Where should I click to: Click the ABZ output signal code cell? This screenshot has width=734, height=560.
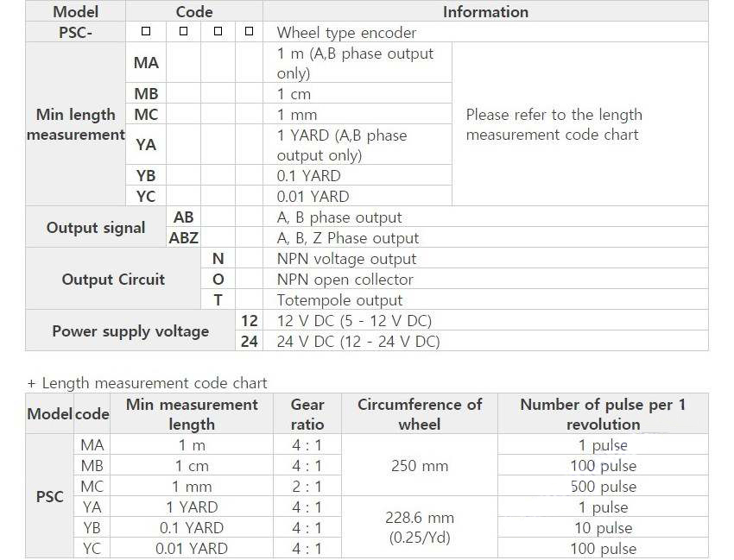pyautogui.click(x=183, y=238)
